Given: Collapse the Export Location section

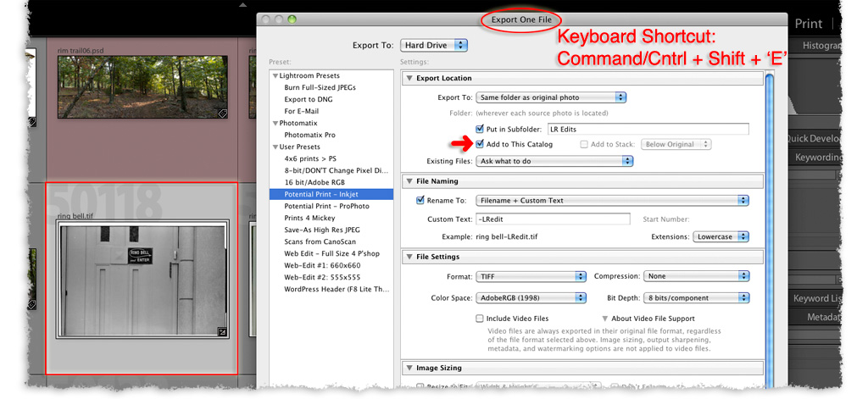Looking at the screenshot, I should (x=409, y=79).
